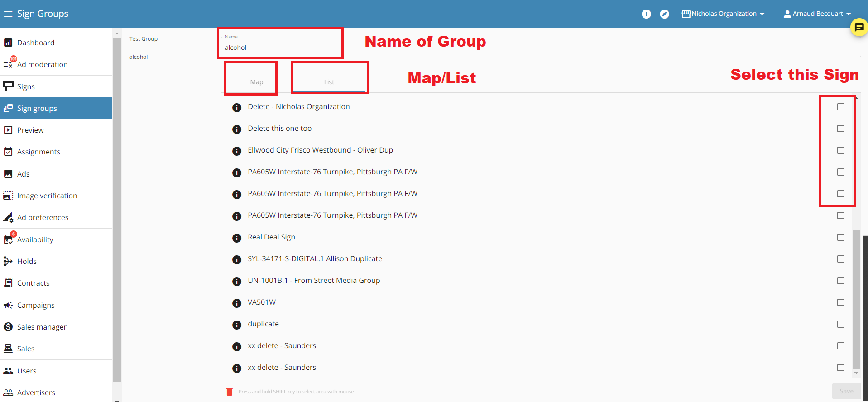The width and height of the screenshot is (868, 402).
Task: Click the Sales manager dollar icon
Action: (x=8, y=327)
